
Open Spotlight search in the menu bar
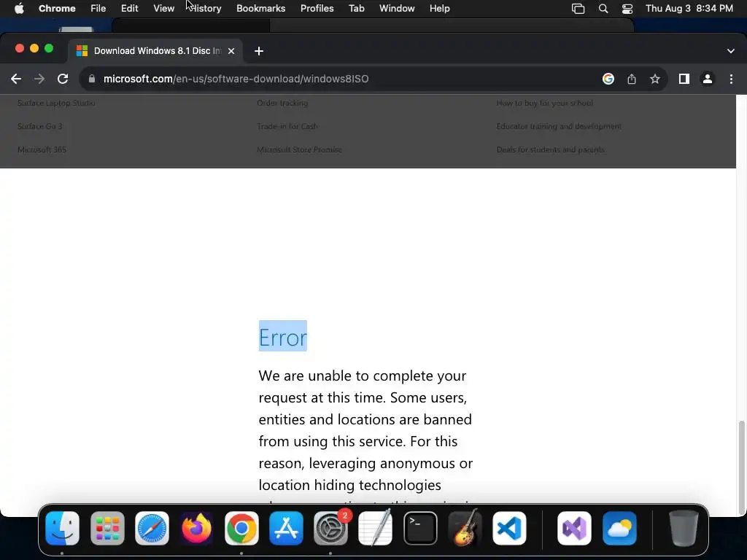603,9
